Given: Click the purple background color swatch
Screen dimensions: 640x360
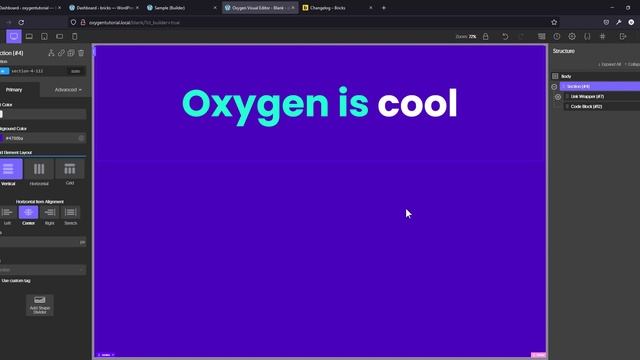Looking at the screenshot, I should pos(1,138).
